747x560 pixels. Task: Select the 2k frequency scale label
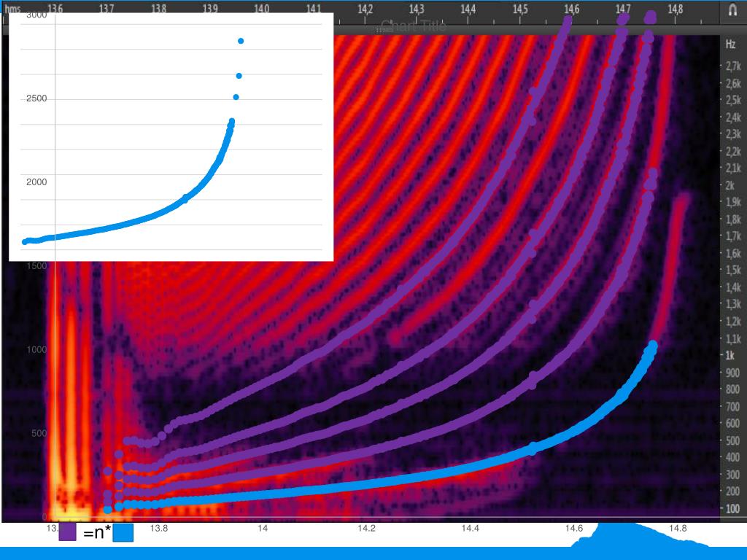coord(730,185)
